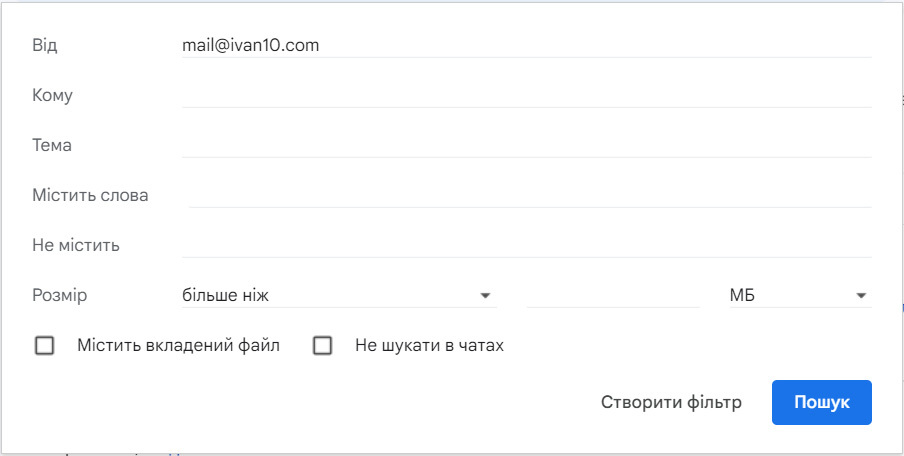
Task: Click the "Розмір" label
Action: click(60, 296)
